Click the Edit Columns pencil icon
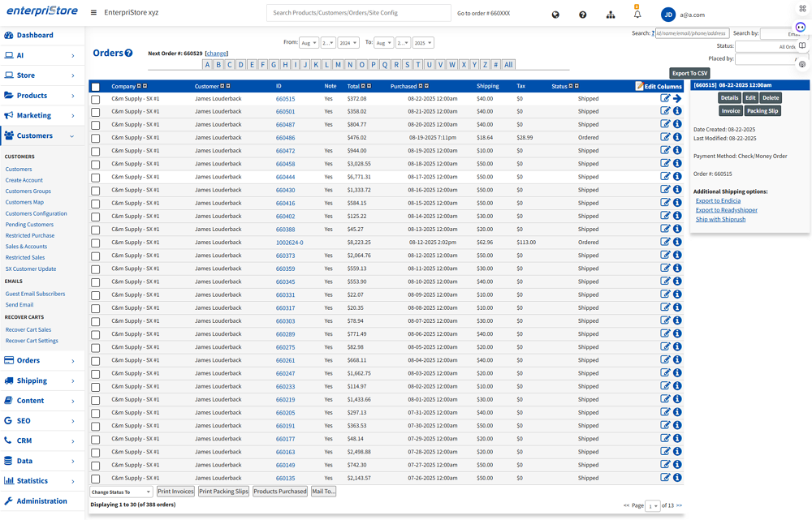This screenshot has height=520, width=812. (640, 86)
